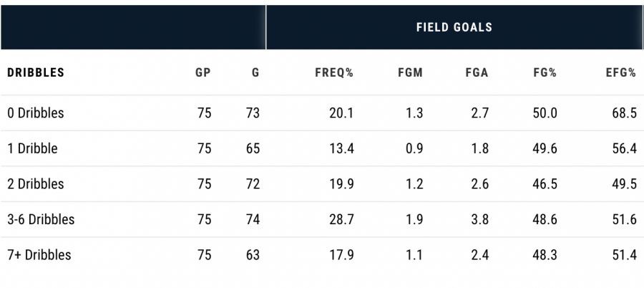
Task: Select the 0 Dribbles row label
Action: (36, 113)
